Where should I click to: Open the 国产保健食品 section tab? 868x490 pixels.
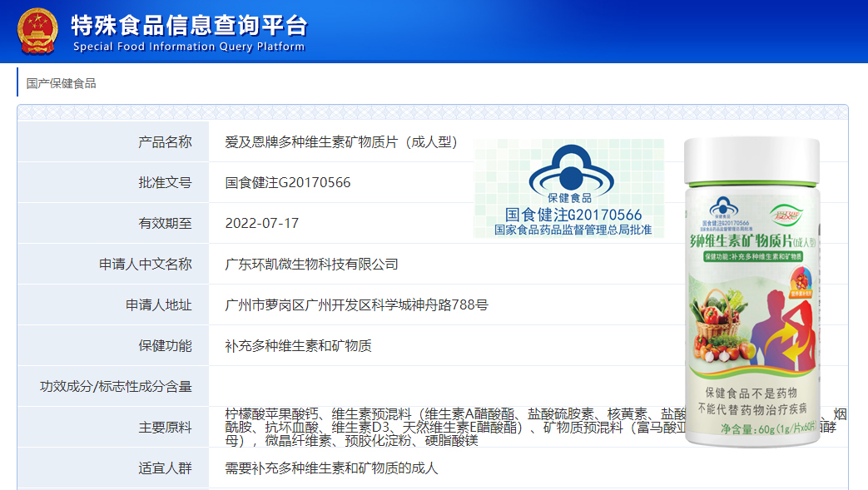tap(61, 83)
